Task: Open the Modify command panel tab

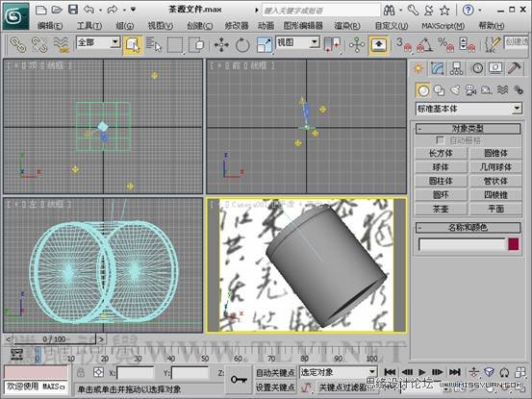Action: pos(438,69)
